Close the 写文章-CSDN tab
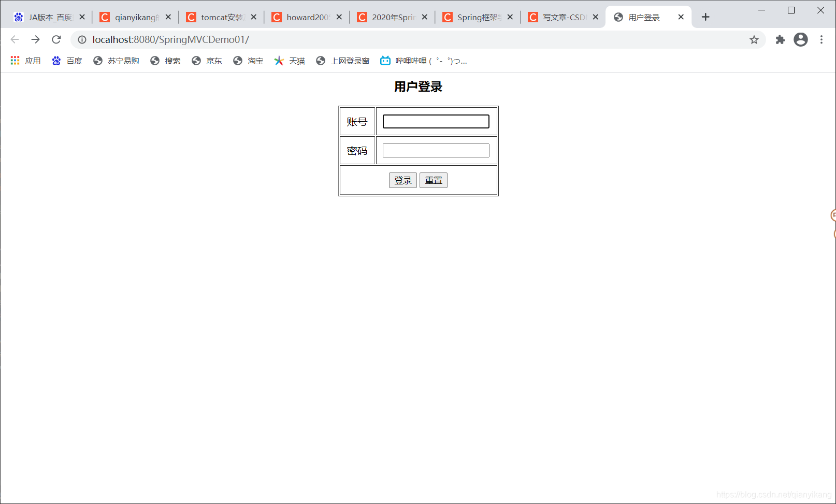The width and height of the screenshot is (836, 504). point(595,17)
